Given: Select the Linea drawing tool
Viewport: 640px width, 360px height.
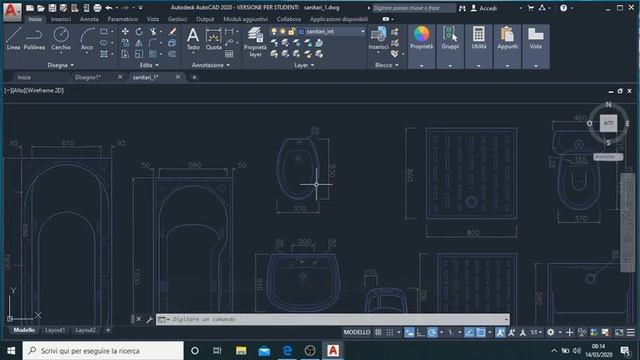Looking at the screenshot, I should tap(13, 39).
